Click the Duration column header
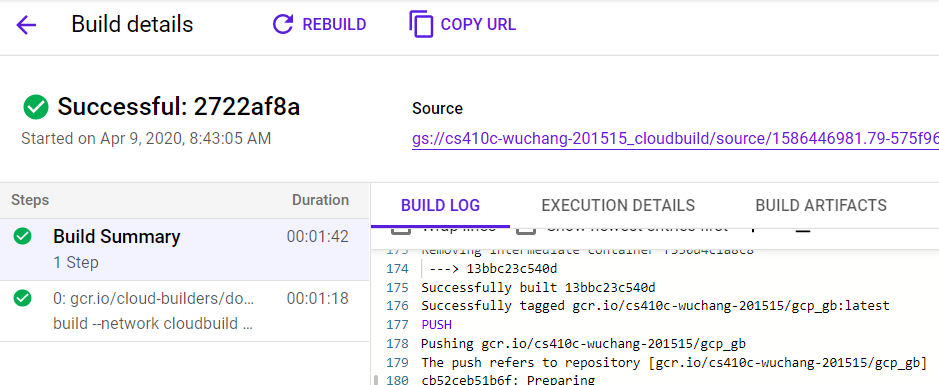939x385 pixels. tap(320, 200)
